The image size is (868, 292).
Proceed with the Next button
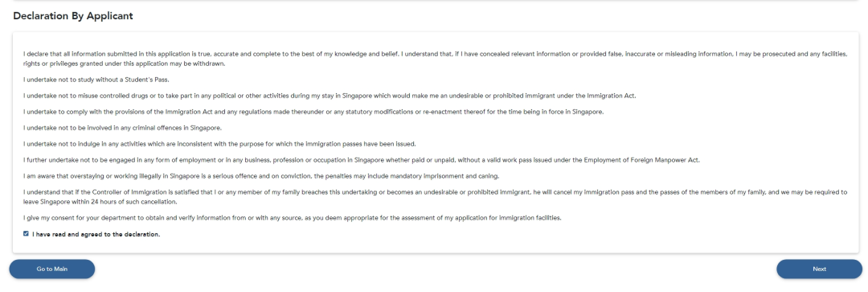819,269
